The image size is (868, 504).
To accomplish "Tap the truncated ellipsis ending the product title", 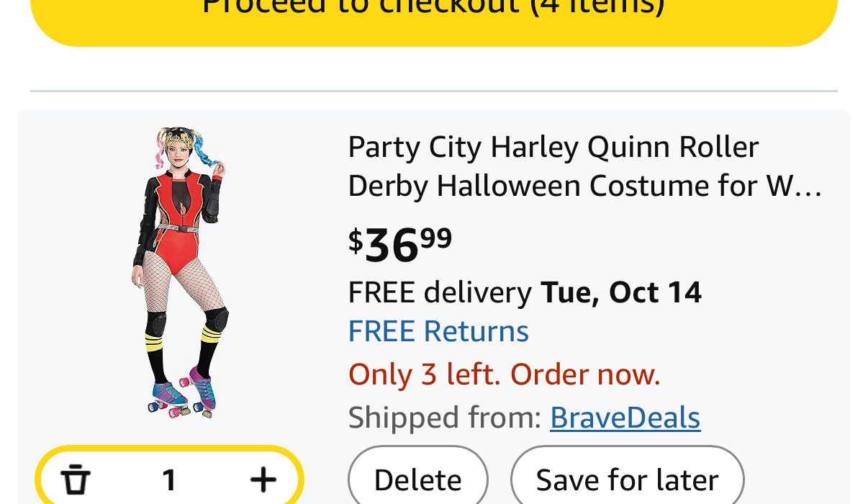I will [x=812, y=187].
